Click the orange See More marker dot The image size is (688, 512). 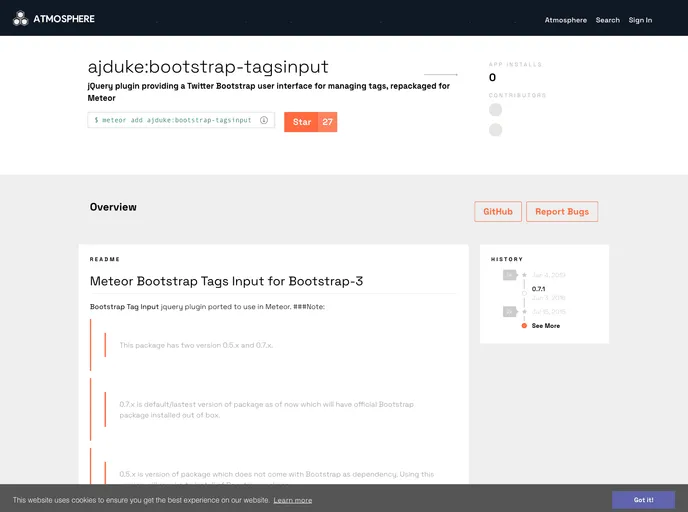click(x=524, y=326)
